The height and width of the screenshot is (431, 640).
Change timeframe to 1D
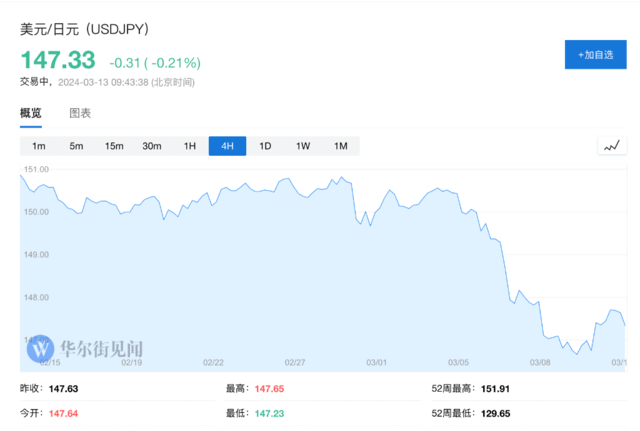coord(265,147)
